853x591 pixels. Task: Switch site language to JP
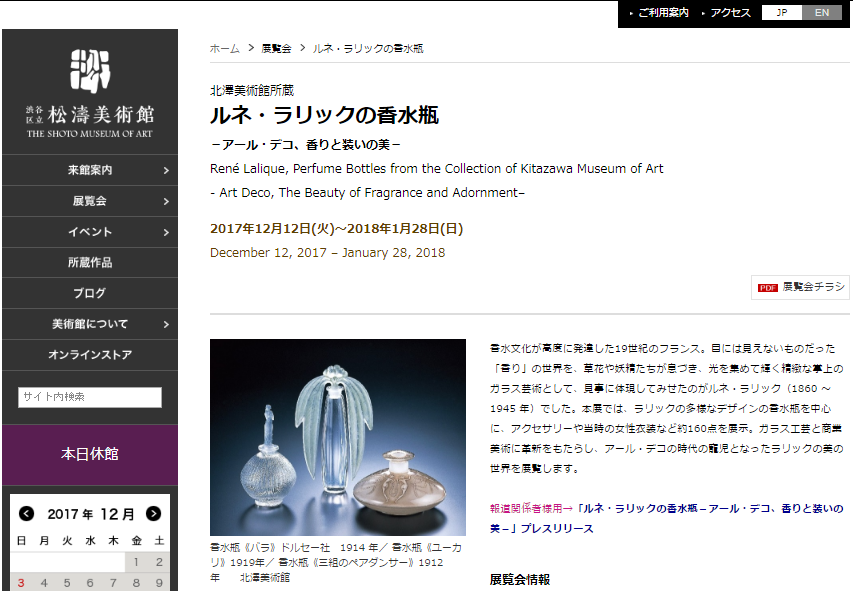coord(782,13)
